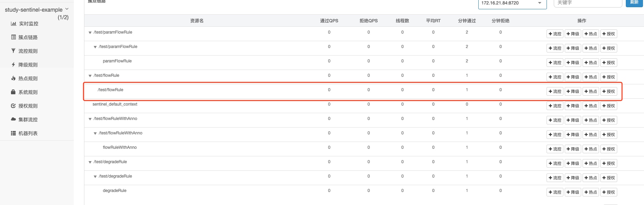The image size is (644, 205).
Task: Click the 流控规则 filter funnel icon
Action: tap(13, 51)
